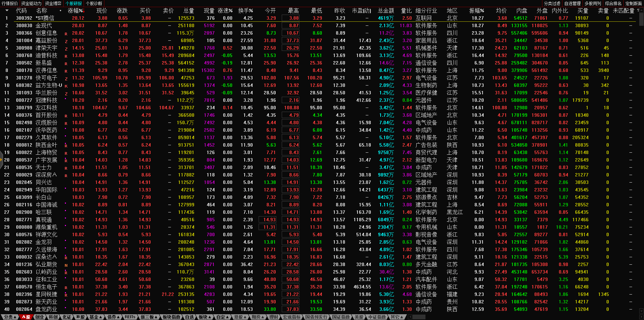Viewport: 644px width, 320px height.
Task: Click the red sort arrow on 涨幅%
Action: (83, 11)
